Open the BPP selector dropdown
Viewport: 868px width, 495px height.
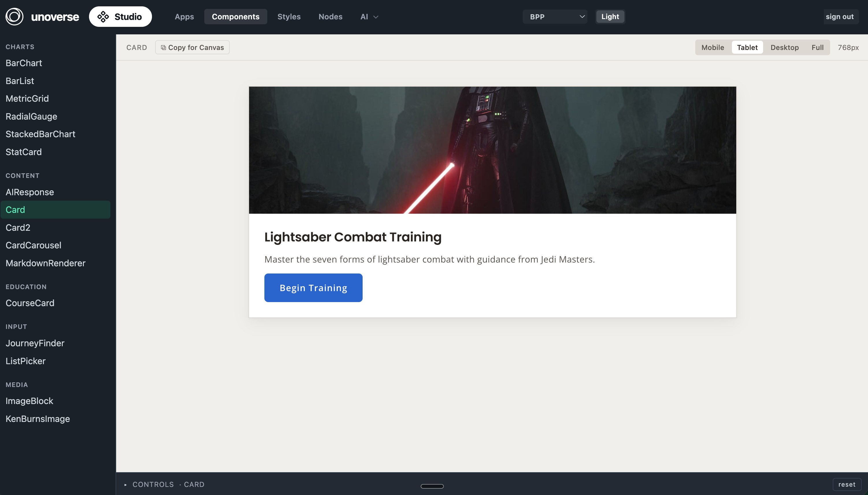coord(555,17)
